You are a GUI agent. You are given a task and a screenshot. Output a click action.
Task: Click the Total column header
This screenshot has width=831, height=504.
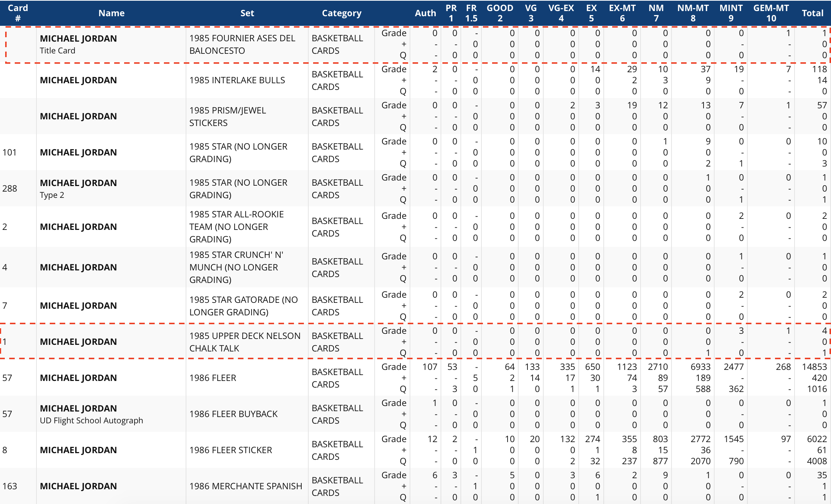coord(812,13)
